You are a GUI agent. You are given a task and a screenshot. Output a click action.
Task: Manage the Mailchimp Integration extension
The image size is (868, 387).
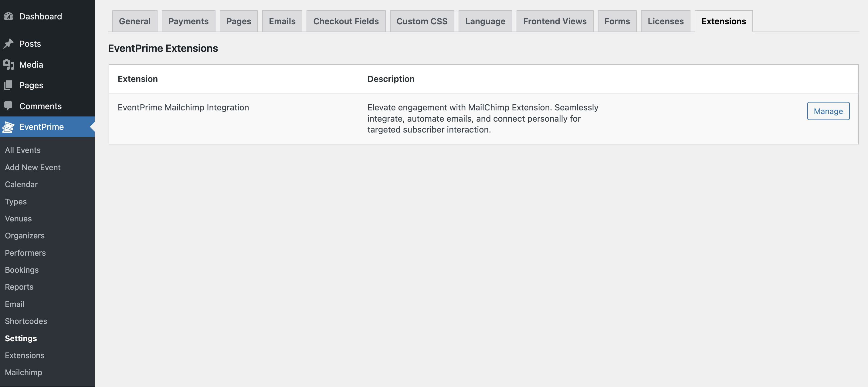pyautogui.click(x=828, y=111)
